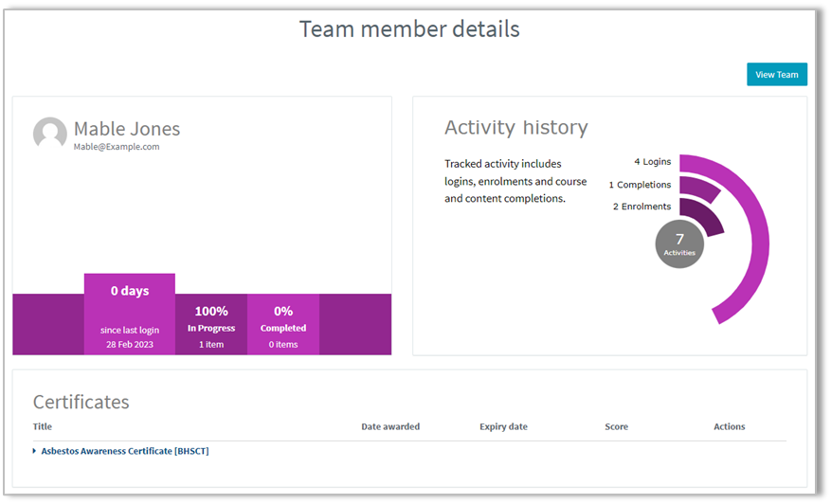
Task: Click Mable Jones profile avatar icon
Action: click(50, 135)
